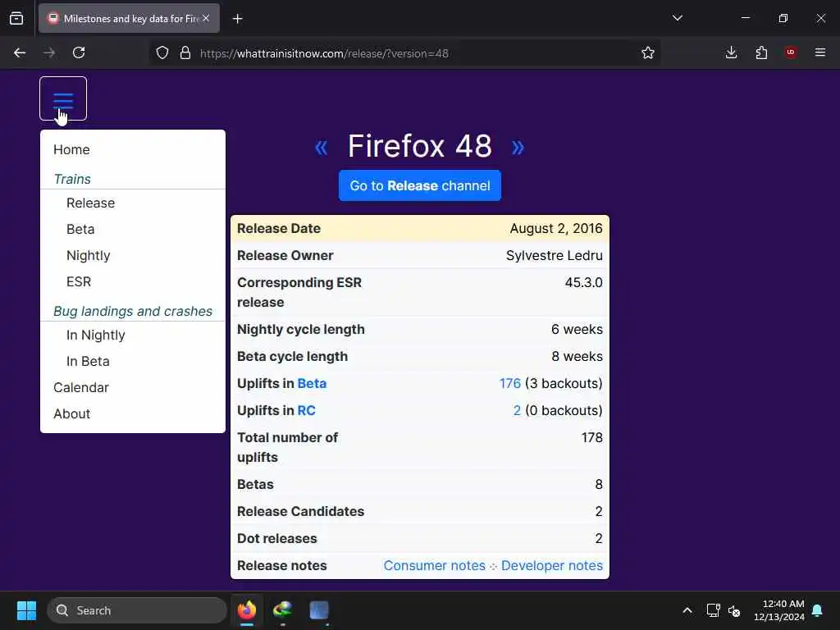Select the Milestones and key data tab

(x=129, y=18)
